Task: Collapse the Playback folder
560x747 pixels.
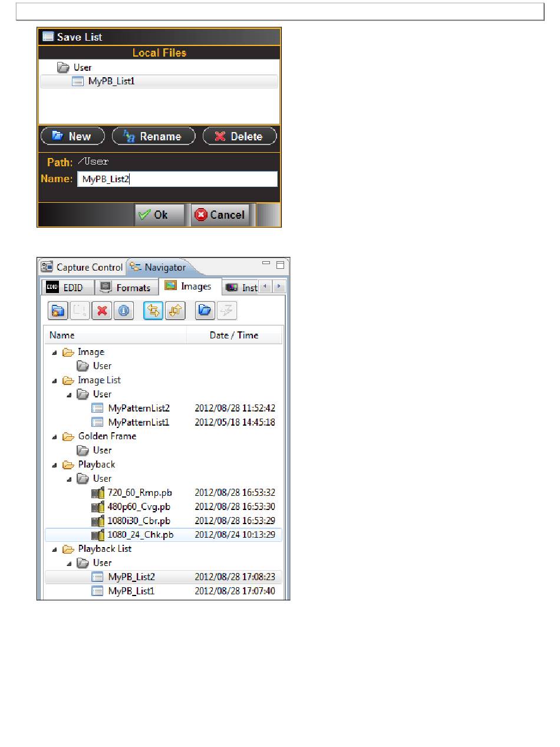Action: [55, 465]
